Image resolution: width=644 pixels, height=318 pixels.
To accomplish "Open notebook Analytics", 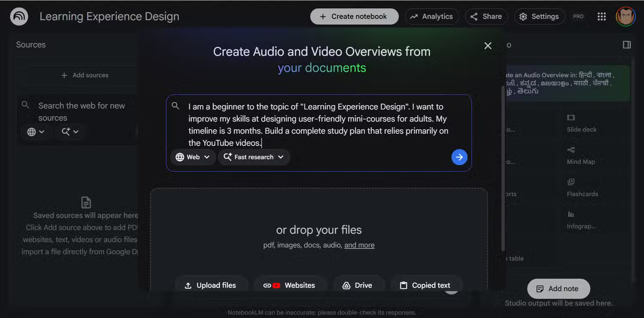I will point(432,16).
